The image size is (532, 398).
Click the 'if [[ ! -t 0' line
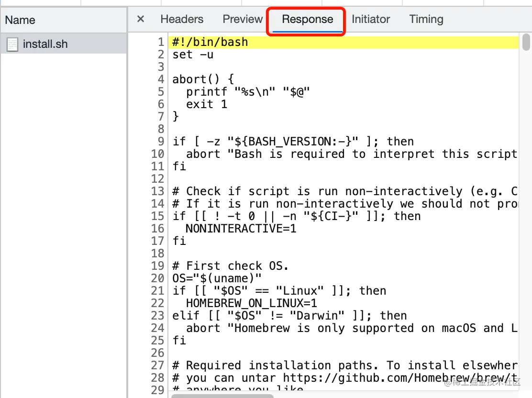(297, 216)
